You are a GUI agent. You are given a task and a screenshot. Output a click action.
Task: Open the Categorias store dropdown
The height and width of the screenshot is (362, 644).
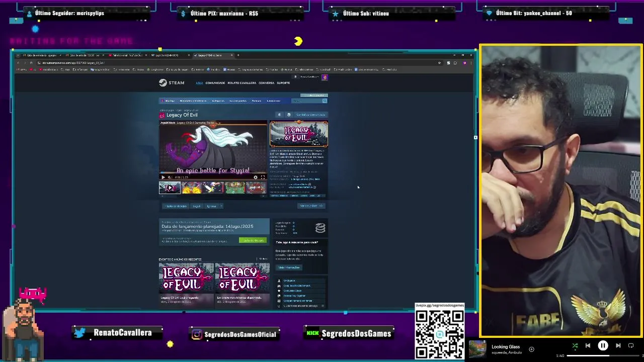pyautogui.click(x=217, y=101)
